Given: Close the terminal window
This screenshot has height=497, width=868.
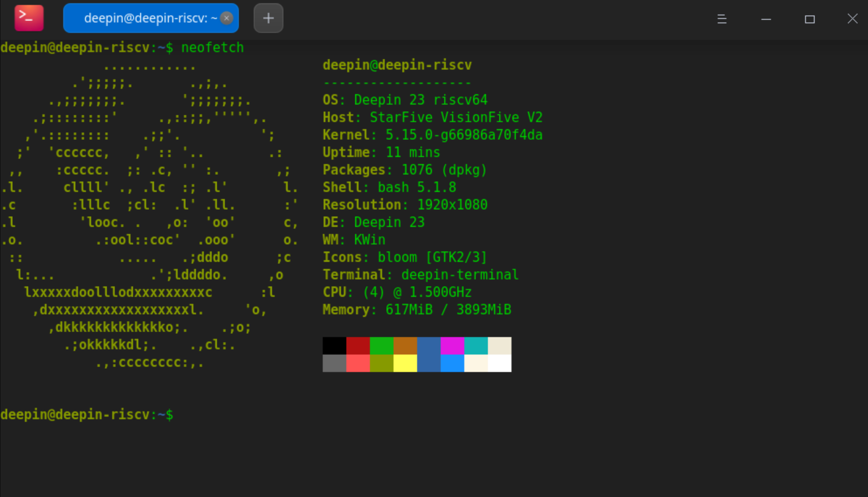Looking at the screenshot, I should pos(852,19).
